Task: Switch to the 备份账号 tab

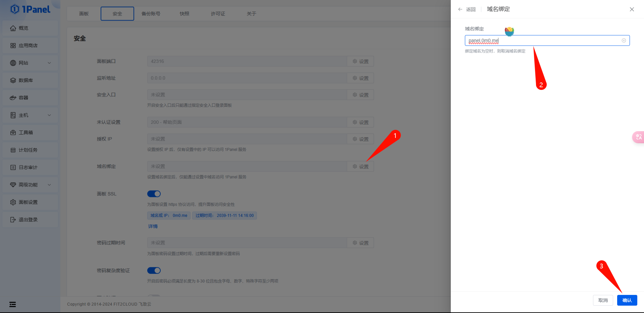Action: click(x=151, y=14)
